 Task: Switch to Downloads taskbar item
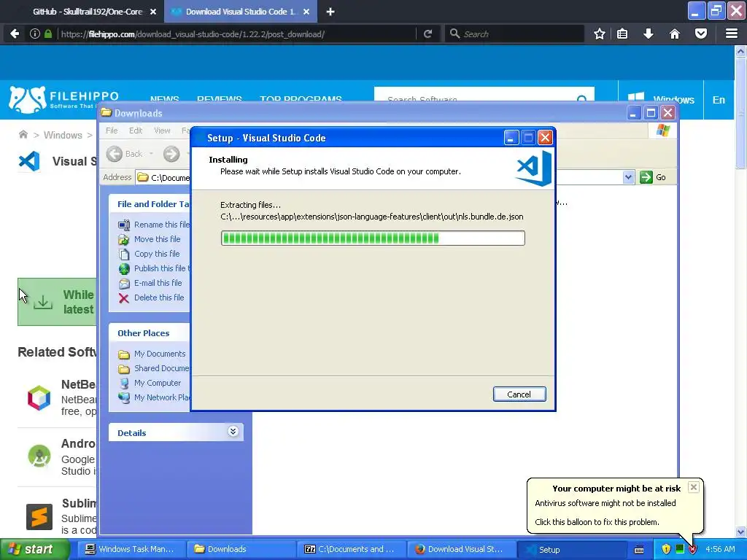239,549
